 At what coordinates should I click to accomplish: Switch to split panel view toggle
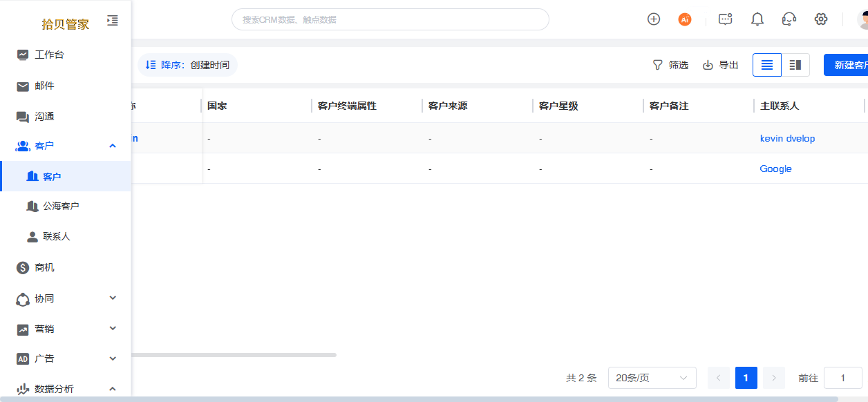pos(795,65)
